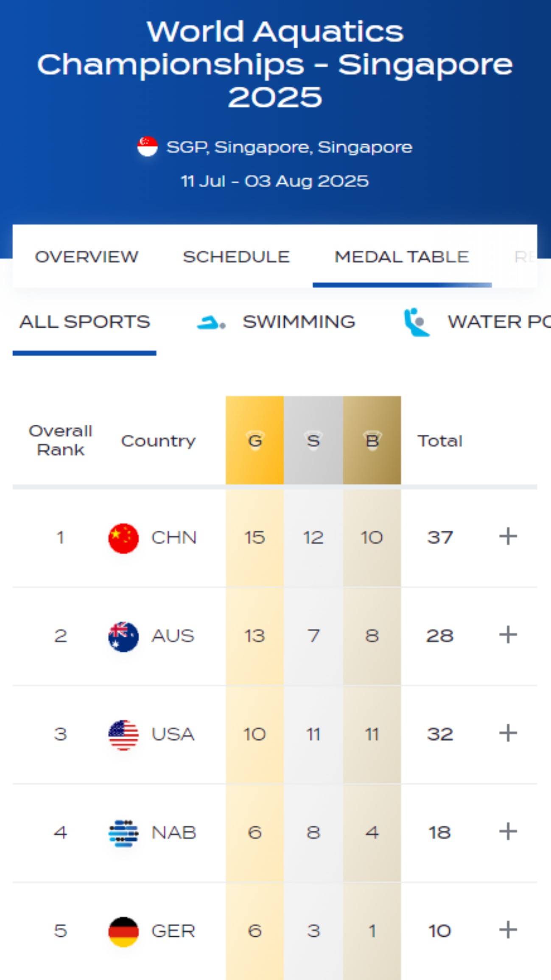This screenshot has height=980, width=551.
Task: Switch to the Schedule tab
Action: (x=236, y=257)
